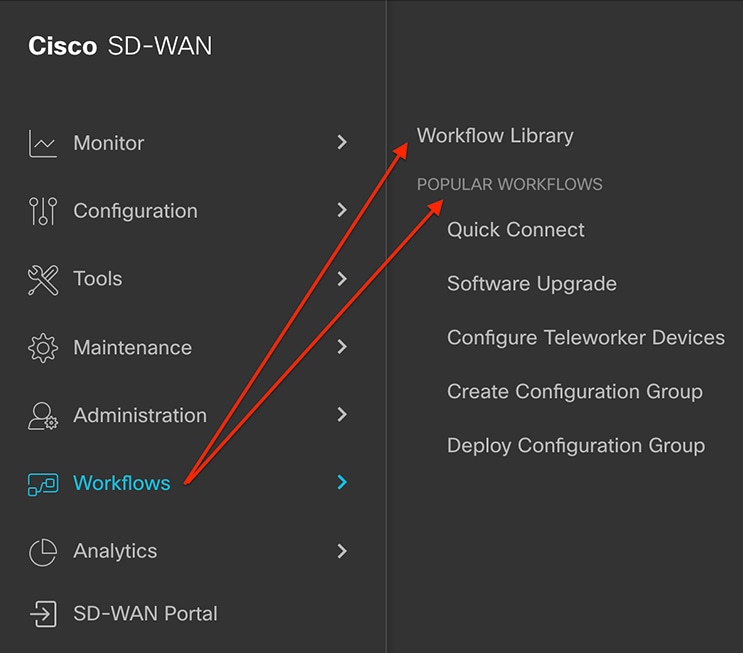Choose Create Configuration Group
This screenshot has height=653, width=743.
(575, 392)
